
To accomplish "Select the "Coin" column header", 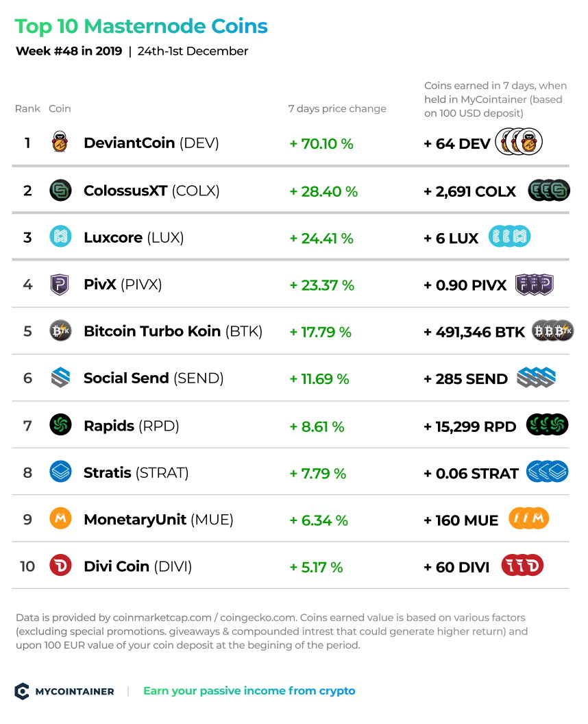I will pos(60,108).
